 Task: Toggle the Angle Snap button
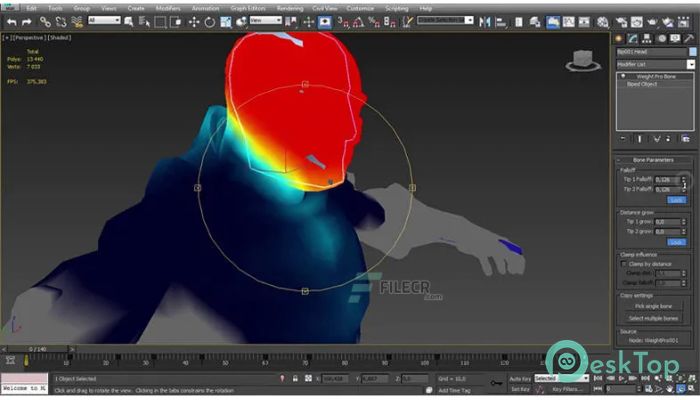coord(358,21)
